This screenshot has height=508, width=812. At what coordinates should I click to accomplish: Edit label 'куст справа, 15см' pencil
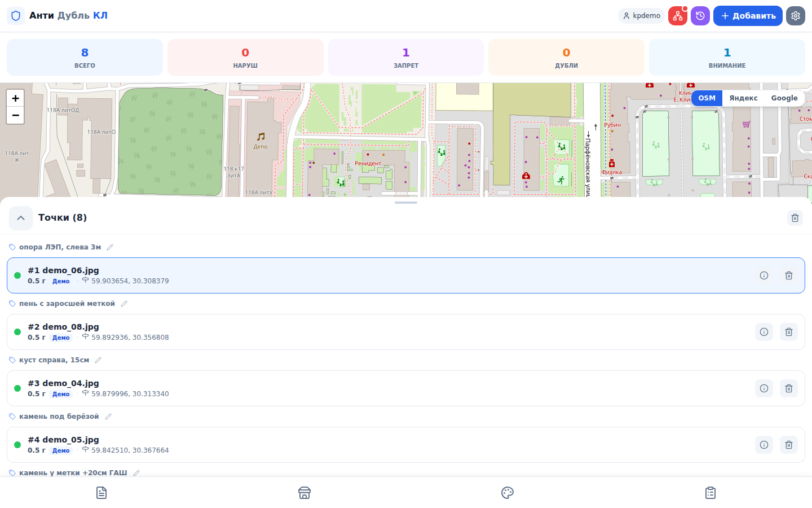(98, 360)
